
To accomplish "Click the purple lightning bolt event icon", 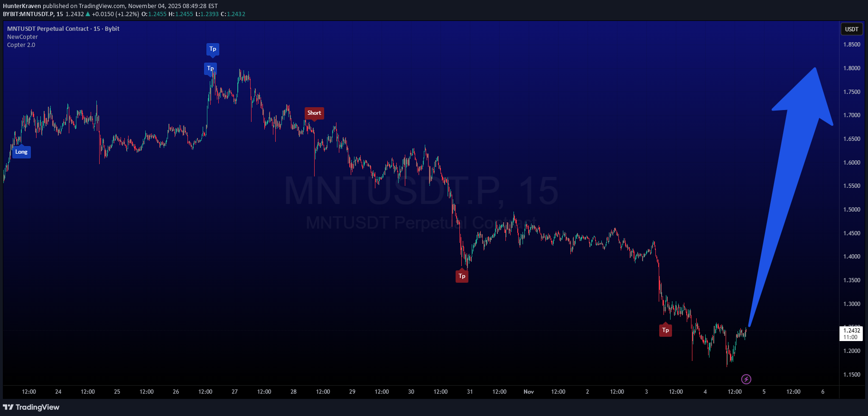I will 746,379.
